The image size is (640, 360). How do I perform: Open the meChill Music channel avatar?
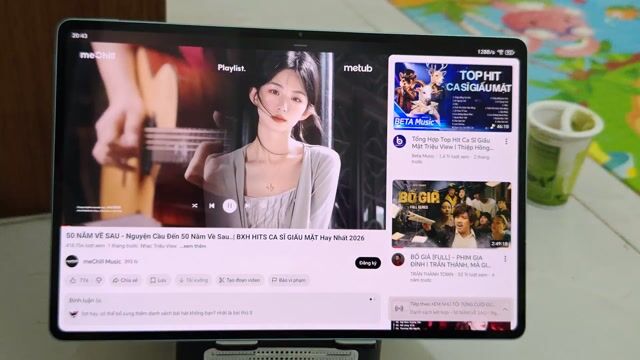[x=72, y=261]
